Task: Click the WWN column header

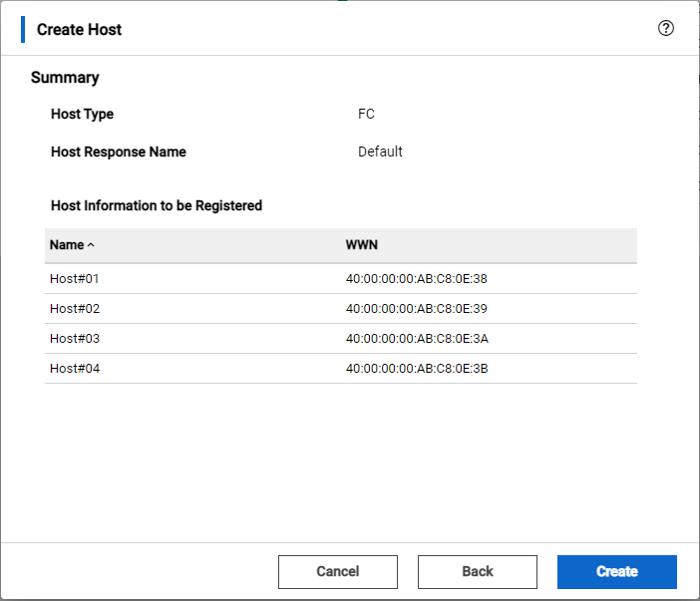Action: pos(361,244)
